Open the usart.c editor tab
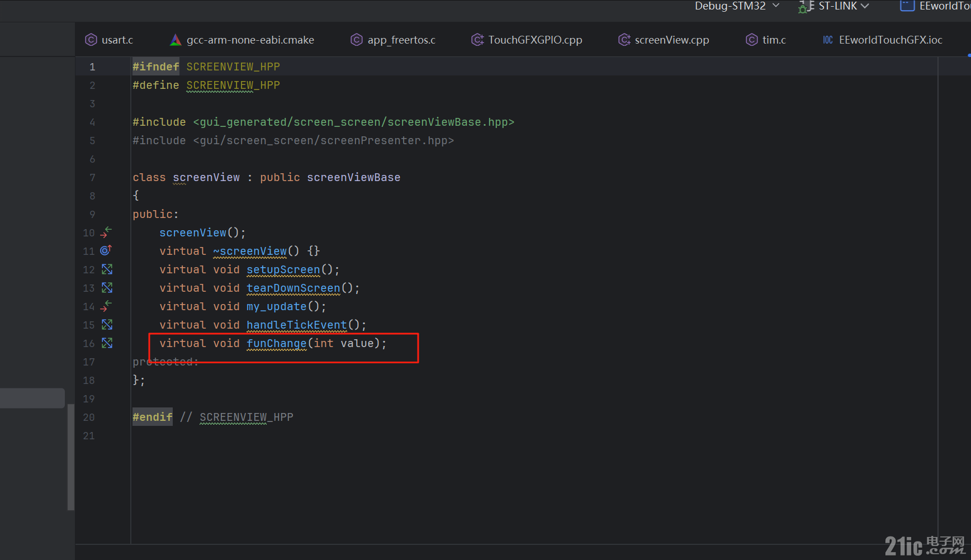Screen dimensions: 971x560 [x=109, y=40]
